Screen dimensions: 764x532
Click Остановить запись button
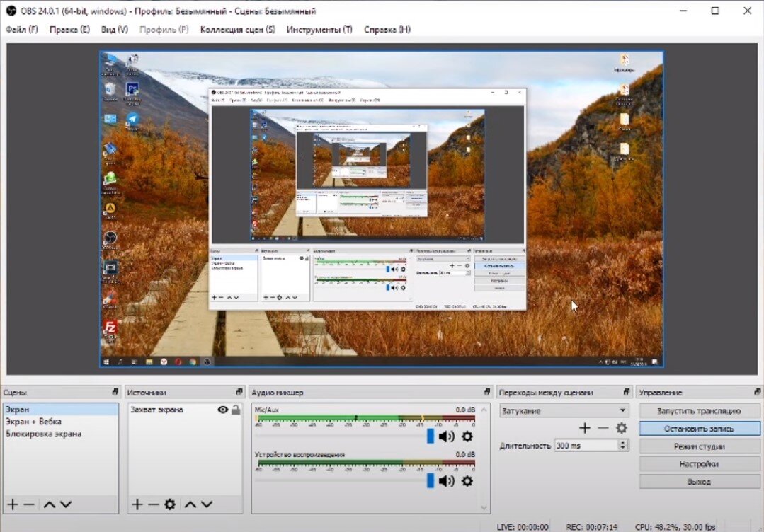[699, 428]
